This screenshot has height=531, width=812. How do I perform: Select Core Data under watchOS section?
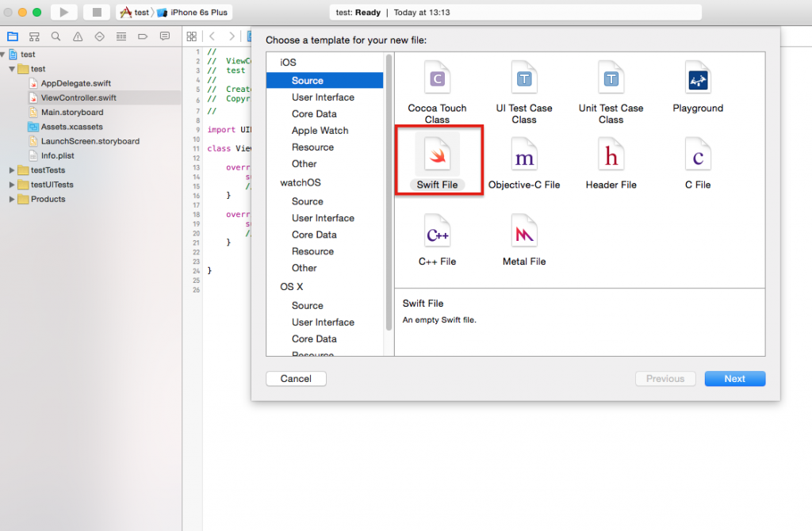pos(314,235)
